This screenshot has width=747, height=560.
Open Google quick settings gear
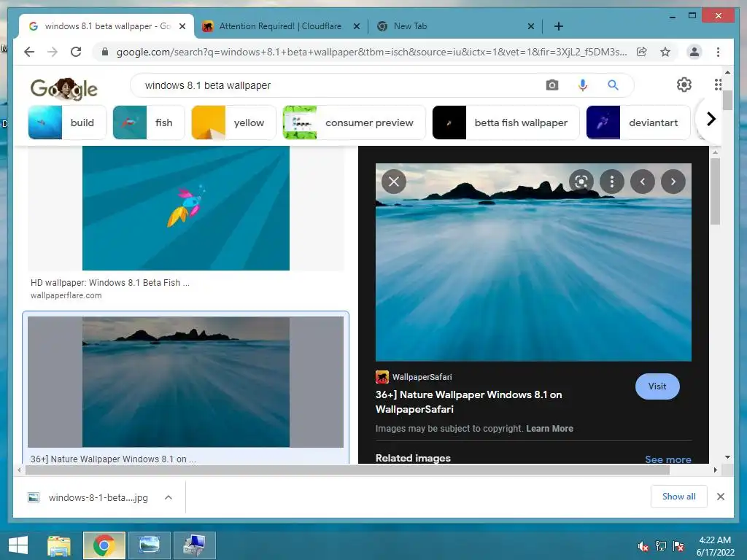[x=684, y=85]
